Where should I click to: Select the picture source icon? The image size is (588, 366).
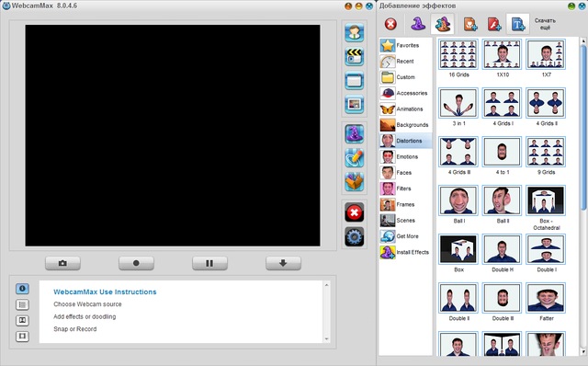354,104
